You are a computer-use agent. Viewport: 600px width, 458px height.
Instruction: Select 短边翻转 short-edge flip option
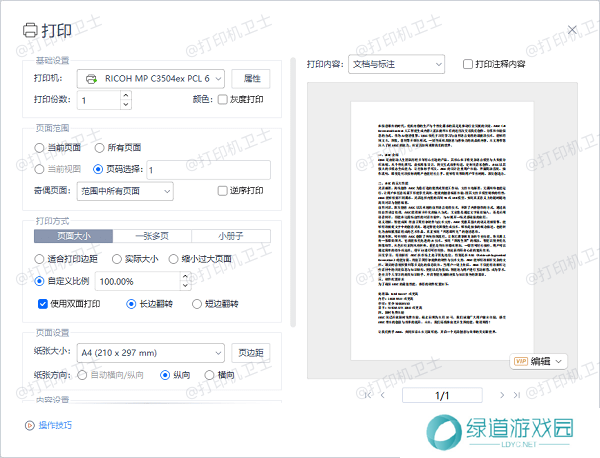pyautogui.click(x=197, y=304)
